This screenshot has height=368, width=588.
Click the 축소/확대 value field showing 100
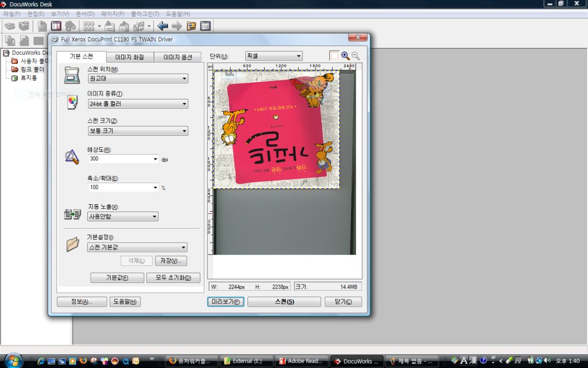pyautogui.click(x=120, y=187)
